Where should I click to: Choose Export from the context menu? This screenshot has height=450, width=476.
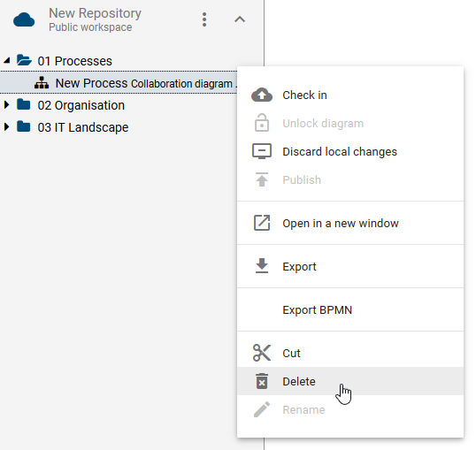tap(350, 266)
